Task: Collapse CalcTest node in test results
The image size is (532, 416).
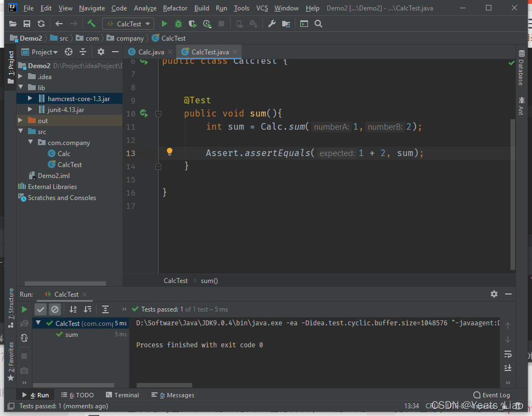Action: point(38,323)
